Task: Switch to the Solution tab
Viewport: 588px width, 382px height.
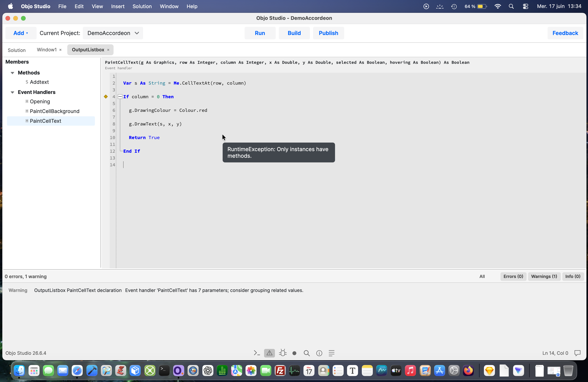Action: tap(17, 50)
